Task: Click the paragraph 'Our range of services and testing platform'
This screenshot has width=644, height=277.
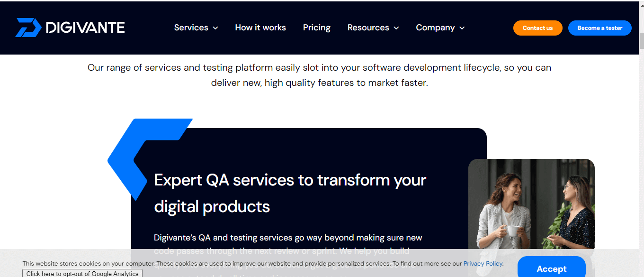Action: (x=320, y=75)
